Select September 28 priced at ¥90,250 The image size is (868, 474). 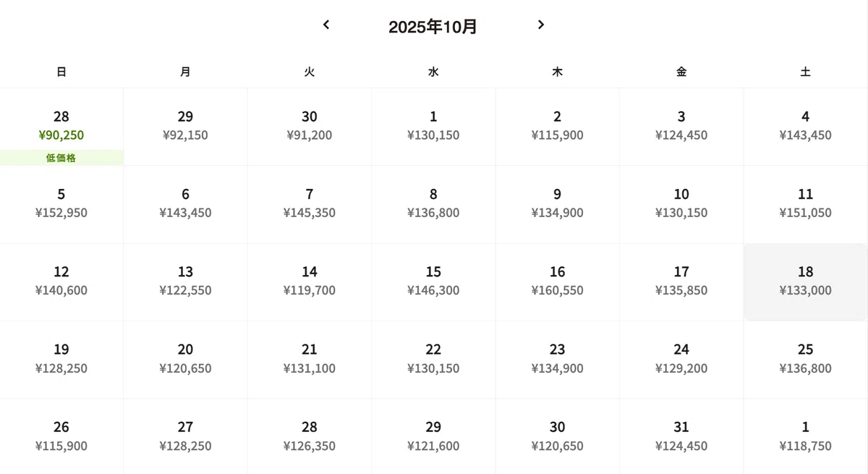(61, 127)
